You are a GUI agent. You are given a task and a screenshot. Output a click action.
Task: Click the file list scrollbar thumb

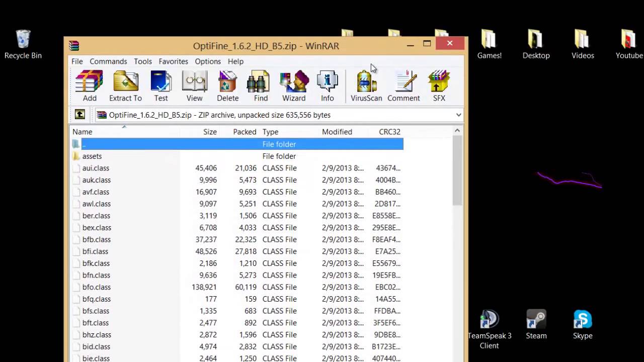tap(457, 171)
